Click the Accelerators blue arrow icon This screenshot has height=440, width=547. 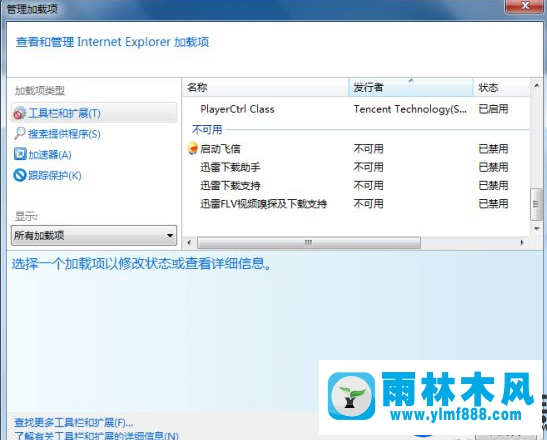point(20,154)
